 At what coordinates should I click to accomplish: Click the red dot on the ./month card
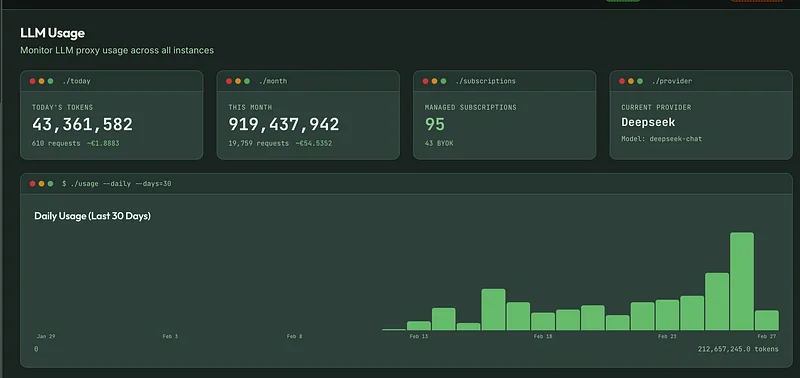pos(229,81)
